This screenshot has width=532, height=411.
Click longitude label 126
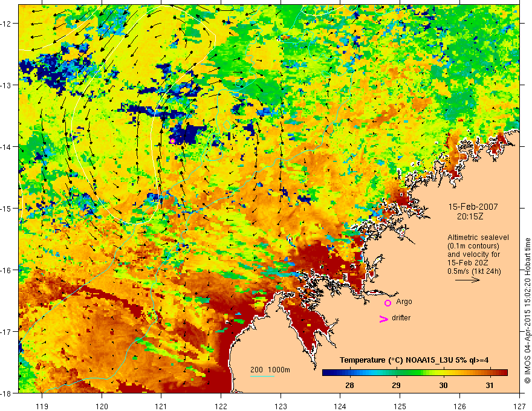[459, 406]
